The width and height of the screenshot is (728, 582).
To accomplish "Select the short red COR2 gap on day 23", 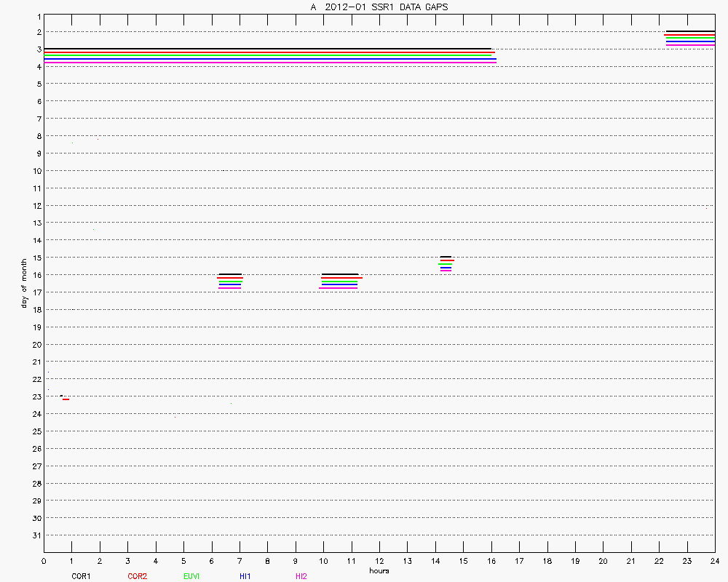I will [x=66, y=399].
